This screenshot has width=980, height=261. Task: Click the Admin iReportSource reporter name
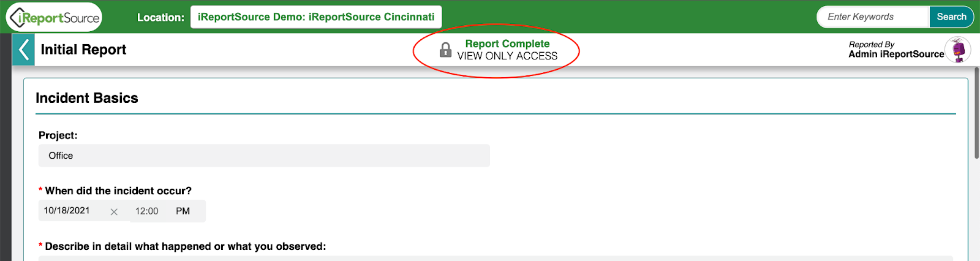click(x=896, y=54)
